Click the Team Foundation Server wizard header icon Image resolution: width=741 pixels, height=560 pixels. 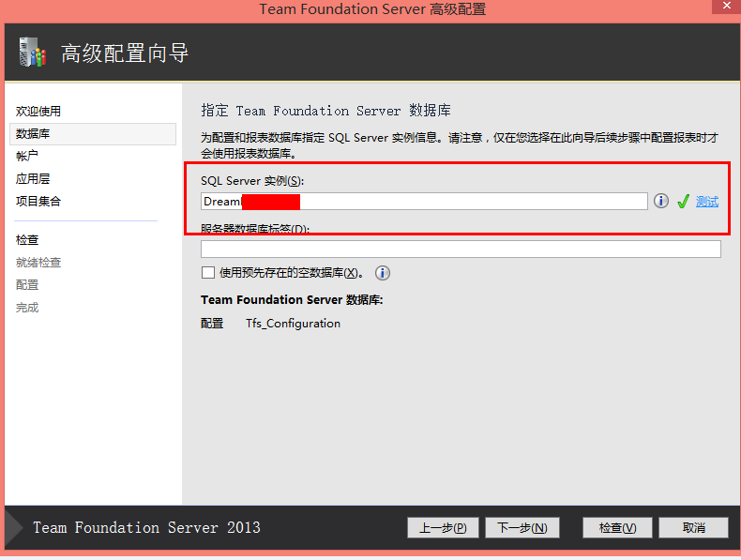click(32, 52)
